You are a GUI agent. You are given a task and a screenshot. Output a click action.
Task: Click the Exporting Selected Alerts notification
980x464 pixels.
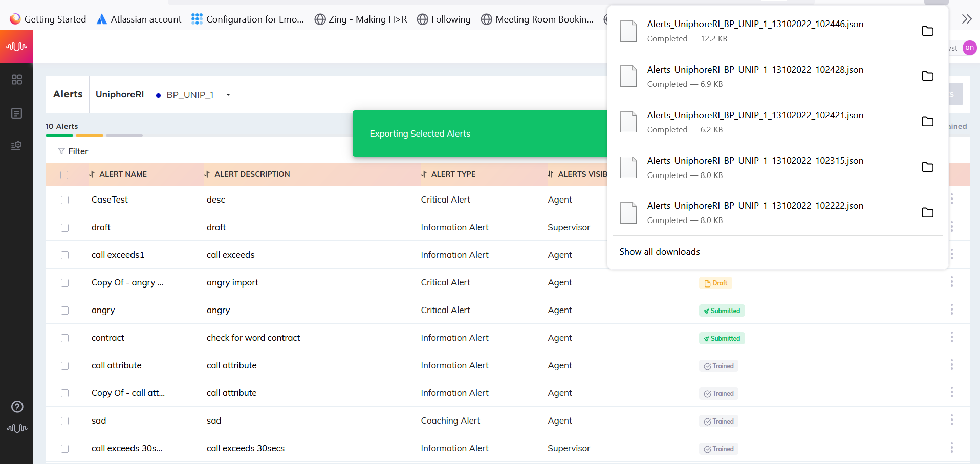point(480,134)
